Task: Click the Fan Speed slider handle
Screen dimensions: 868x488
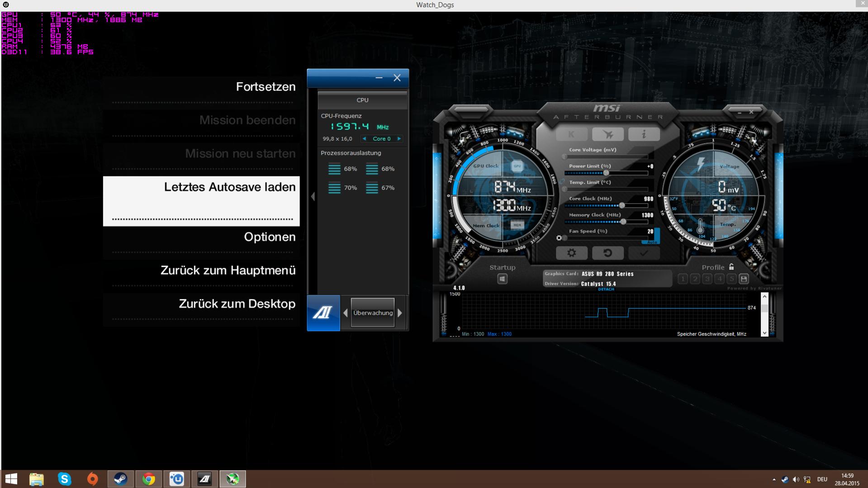Action: click(x=564, y=238)
